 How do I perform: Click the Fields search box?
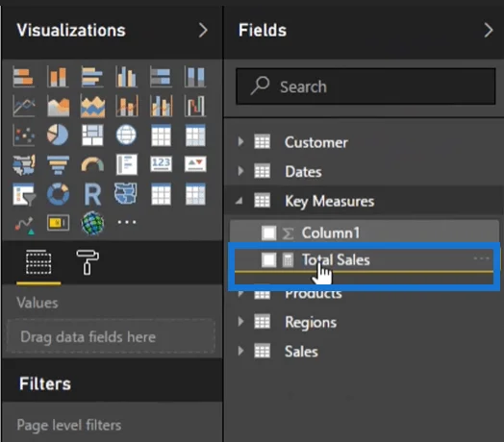pos(365,86)
